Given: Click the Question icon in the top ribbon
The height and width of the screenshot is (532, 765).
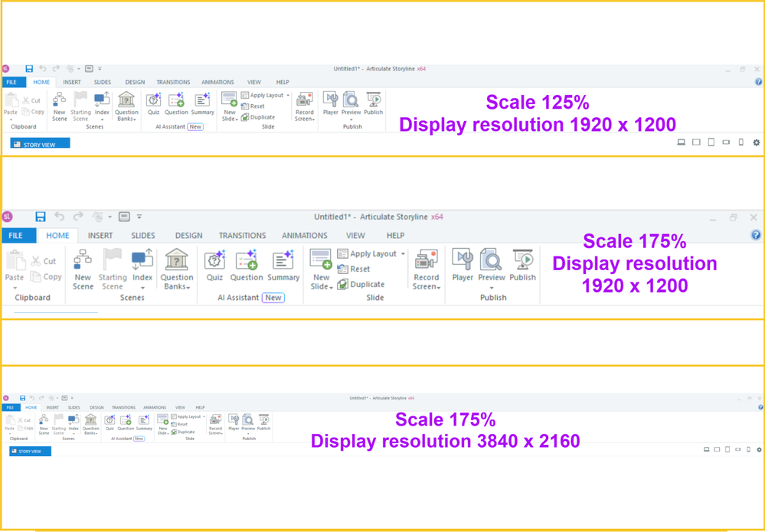Looking at the screenshot, I should [176, 100].
